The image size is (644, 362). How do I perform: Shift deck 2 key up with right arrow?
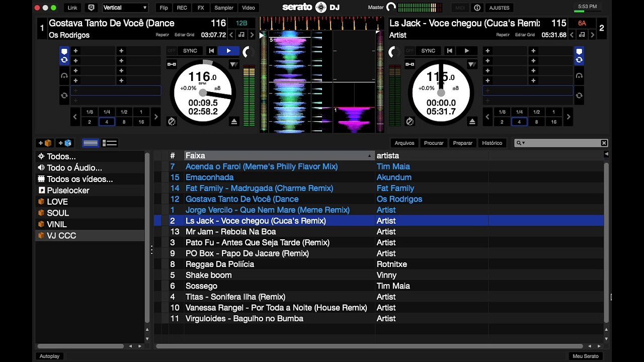click(593, 35)
